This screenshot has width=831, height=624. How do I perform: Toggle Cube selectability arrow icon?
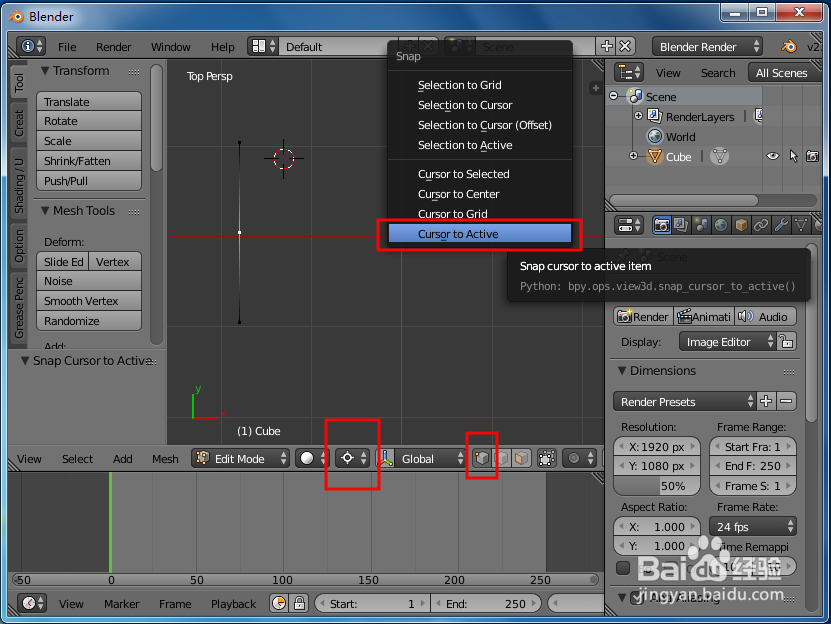click(793, 156)
